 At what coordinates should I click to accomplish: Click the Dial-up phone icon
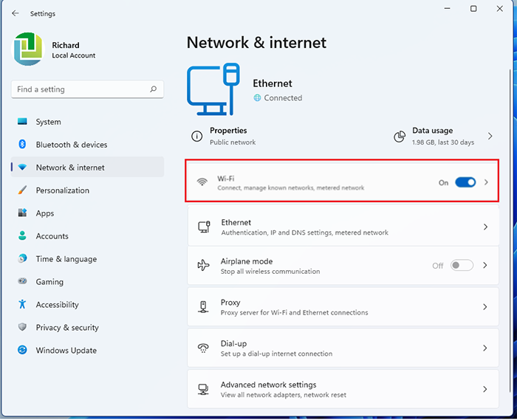tap(203, 348)
